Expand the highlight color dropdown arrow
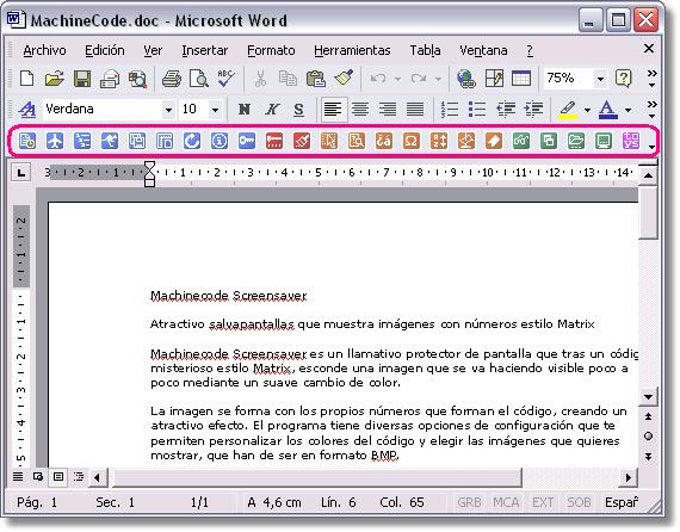The width and height of the screenshot is (680, 532). [x=587, y=110]
